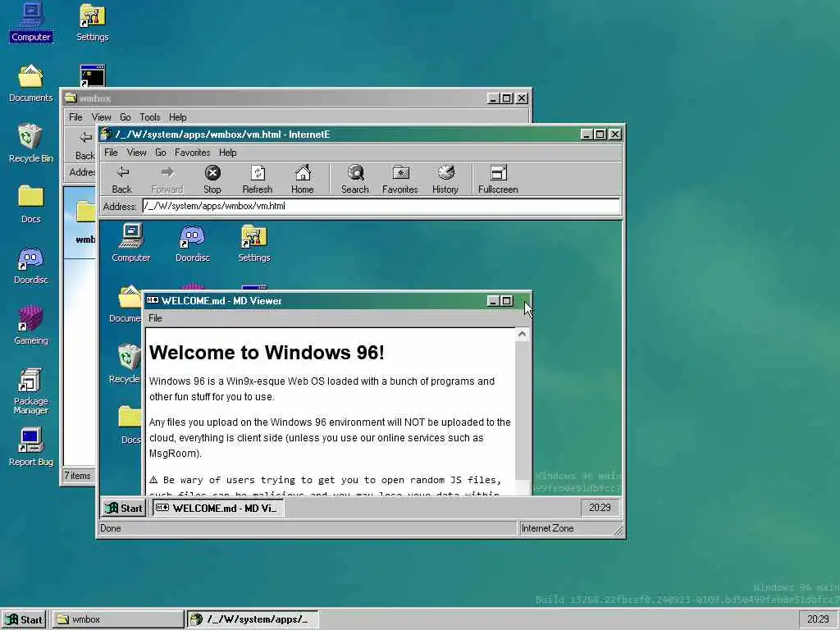The width and height of the screenshot is (840, 630).
Task: Click the Computer icon inside the nested VM desktop
Action: coord(130,243)
